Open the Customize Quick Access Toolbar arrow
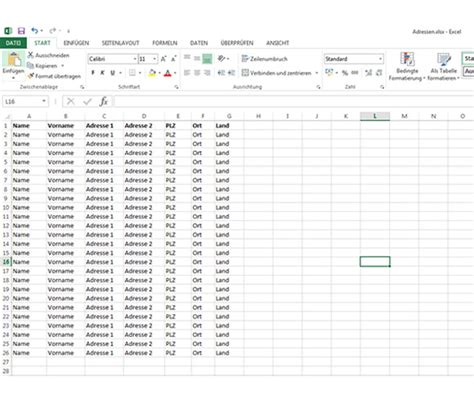This screenshot has height=408, width=474. point(68,31)
